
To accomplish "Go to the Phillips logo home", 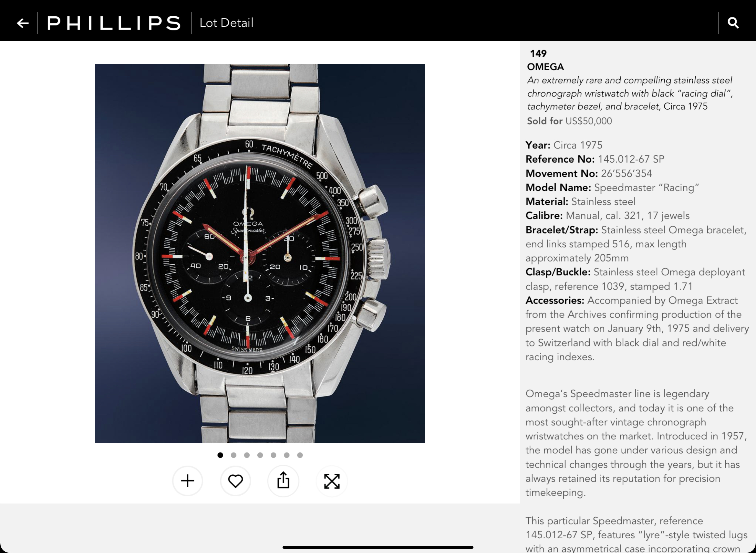I will coord(114,23).
